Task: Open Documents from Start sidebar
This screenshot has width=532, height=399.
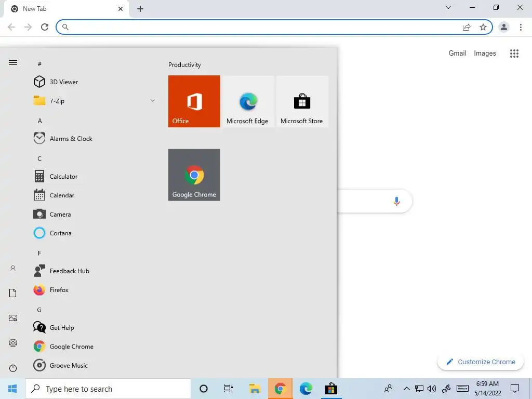Action: (13, 293)
